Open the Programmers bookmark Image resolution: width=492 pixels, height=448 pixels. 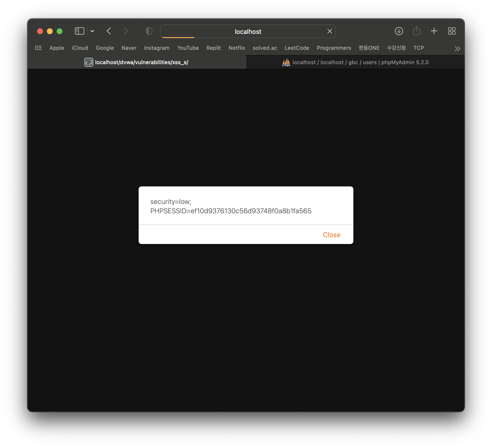coord(334,48)
